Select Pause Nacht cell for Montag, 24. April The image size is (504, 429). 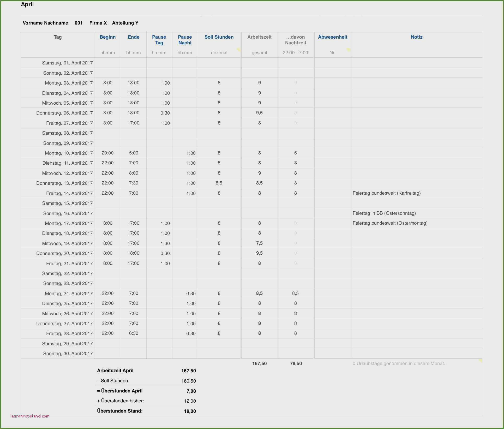coord(191,294)
